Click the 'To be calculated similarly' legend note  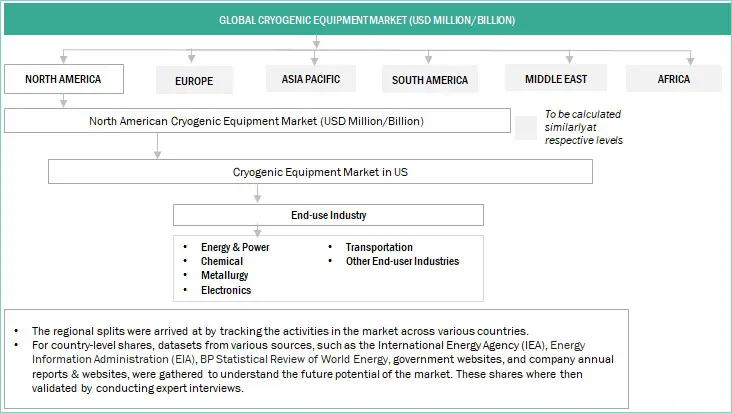(582, 127)
